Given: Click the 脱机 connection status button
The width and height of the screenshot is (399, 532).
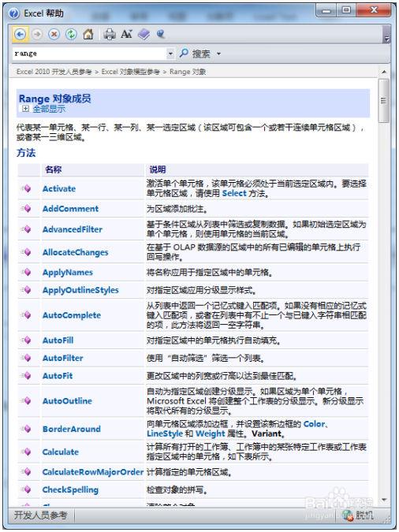Looking at the screenshot, I should pyautogui.click(x=358, y=515).
